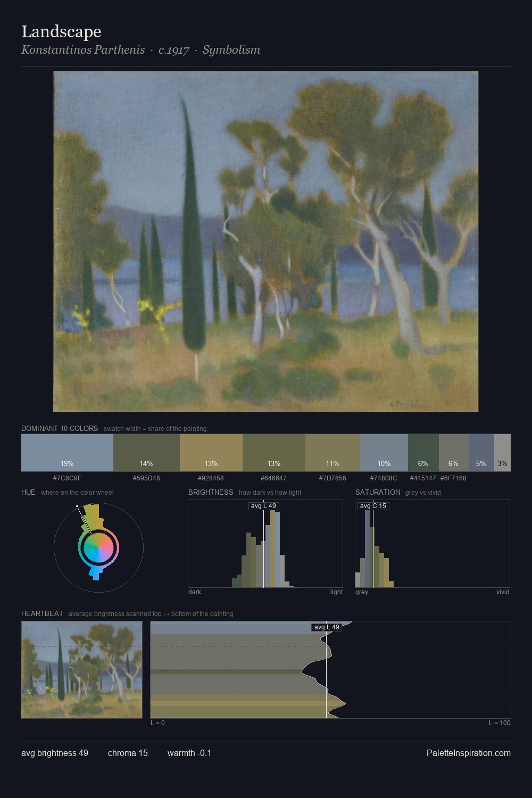Click the hex code text #445147
532x798 pixels.
423,478
